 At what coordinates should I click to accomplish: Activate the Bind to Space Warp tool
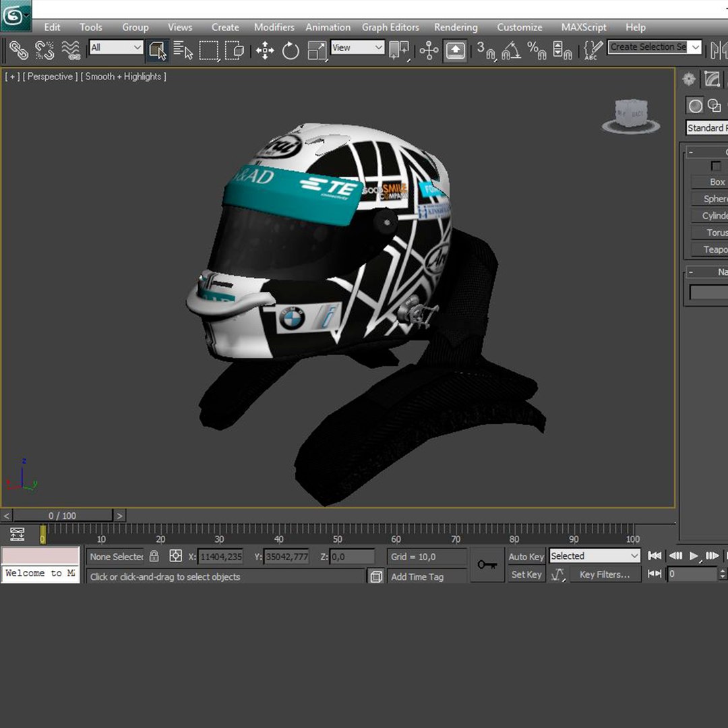click(x=71, y=50)
